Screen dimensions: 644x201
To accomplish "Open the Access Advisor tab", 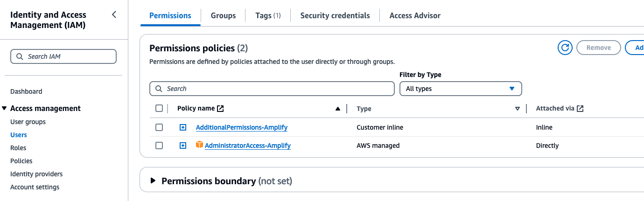I will click(415, 15).
